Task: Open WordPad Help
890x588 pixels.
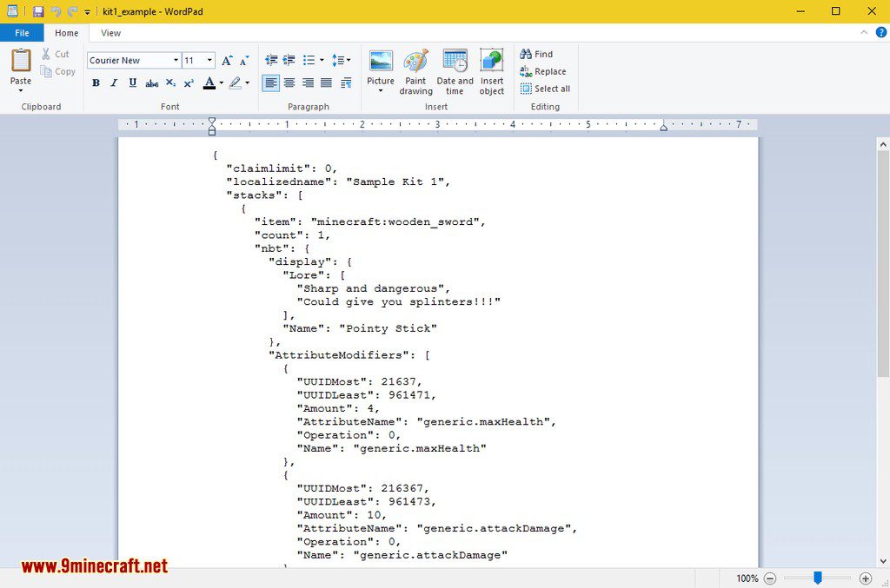Action: 881,32
